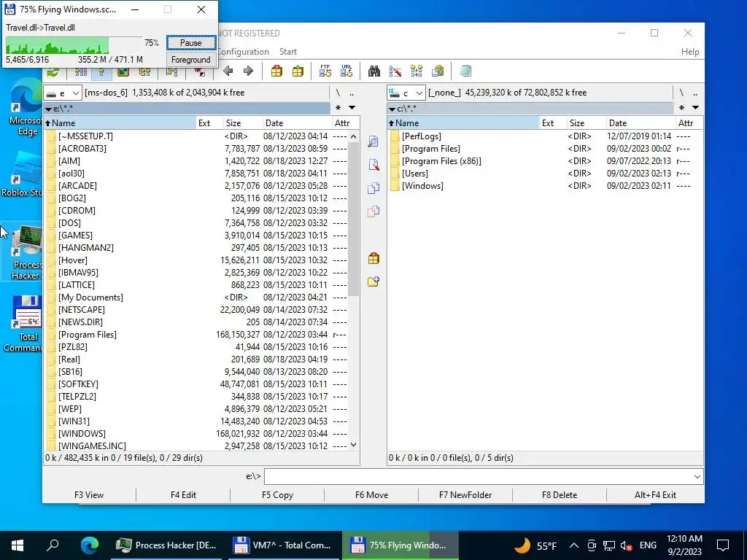747x560 pixels.
Task: Click the F5 Copy button
Action: [277, 495]
